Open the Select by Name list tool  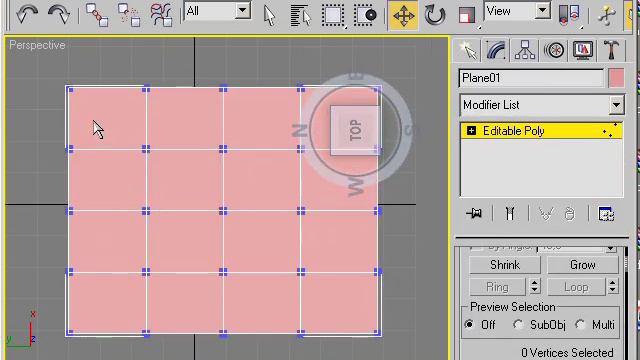[300, 16]
